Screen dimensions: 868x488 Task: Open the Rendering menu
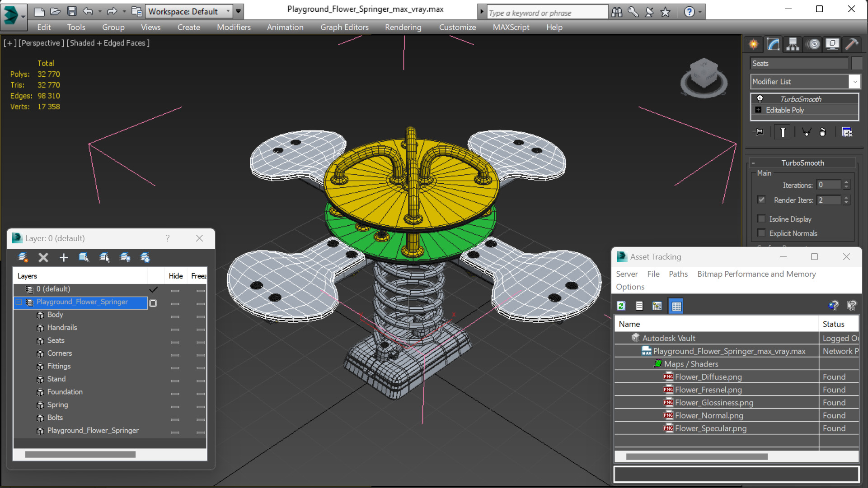pos(403,27)
